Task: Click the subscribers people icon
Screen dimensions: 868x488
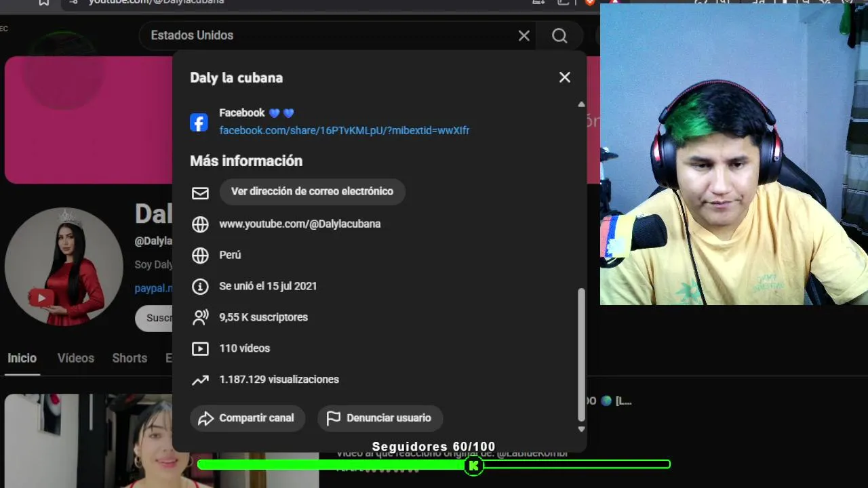Action: pos(200,317)
